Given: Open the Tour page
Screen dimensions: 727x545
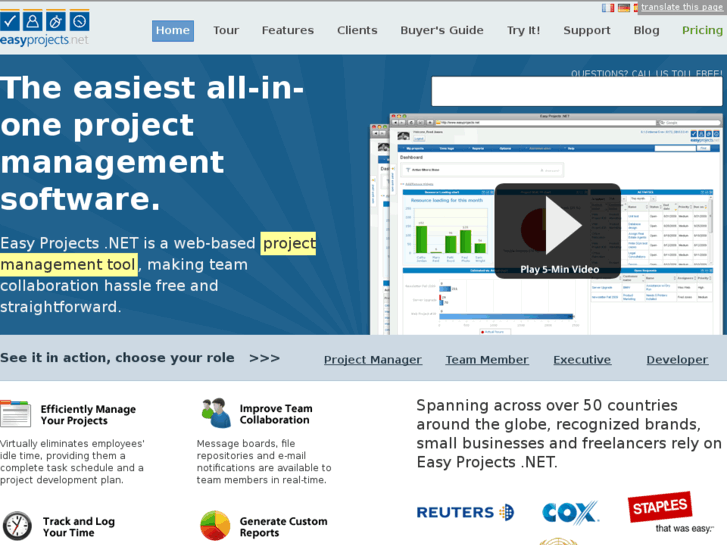Looking at the screenshot, I should pyautogui.click(x=226, y=31).
